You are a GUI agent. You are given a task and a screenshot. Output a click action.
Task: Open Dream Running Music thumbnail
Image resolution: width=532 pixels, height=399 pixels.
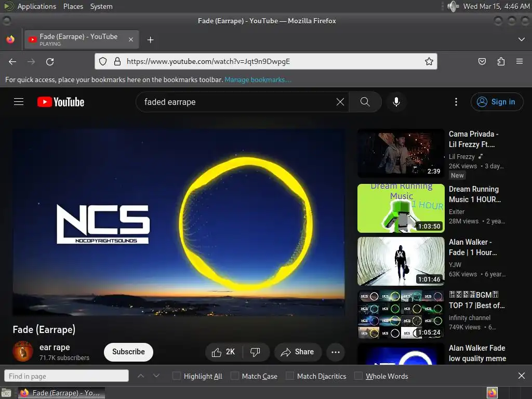pyautogui.click(x=401, y=208)
